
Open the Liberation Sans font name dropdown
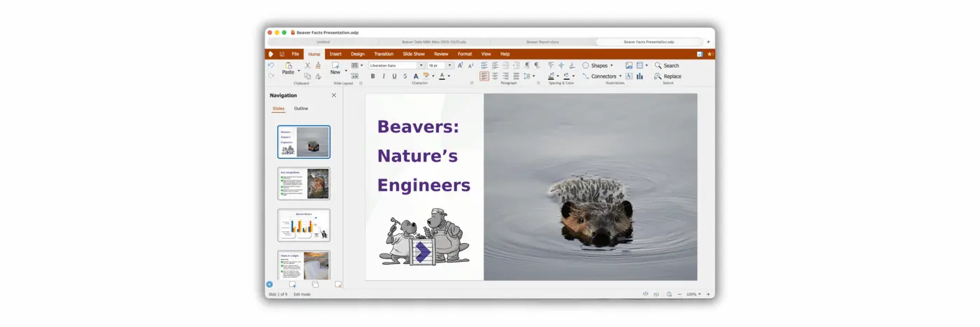tap(421, 65)
